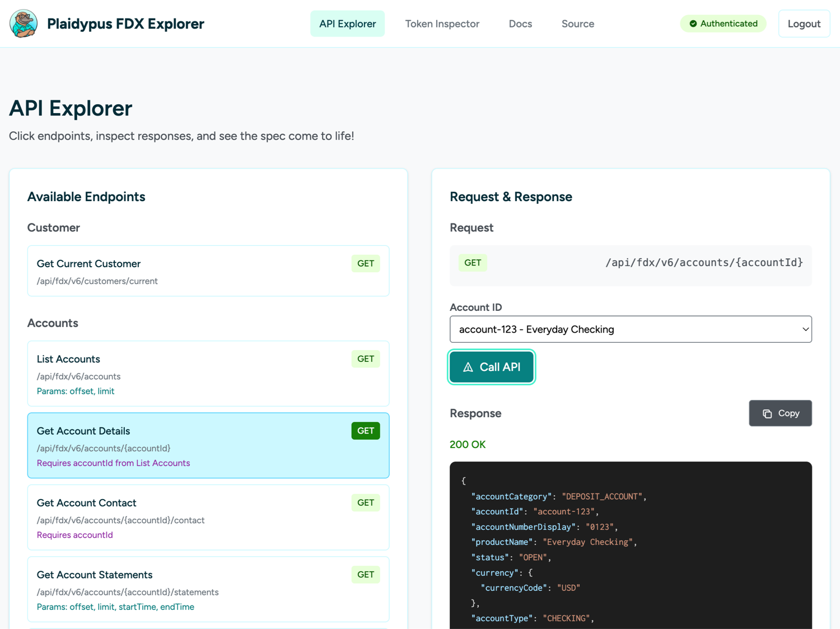Click the Plaidypus platypus logo
Screen dimensions: 840x629
23,24
